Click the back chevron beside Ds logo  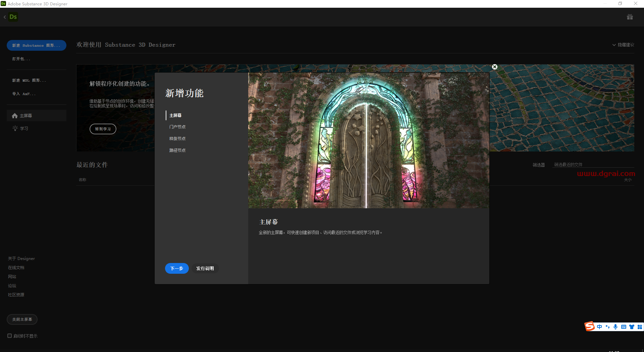pyautogui.click(x=5, y=17)
